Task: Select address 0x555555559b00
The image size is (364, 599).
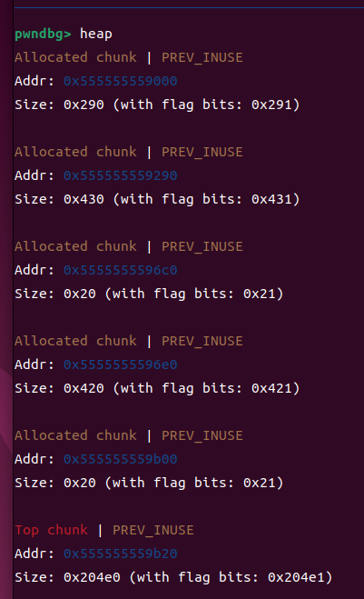Action: [x=120, y=459]
